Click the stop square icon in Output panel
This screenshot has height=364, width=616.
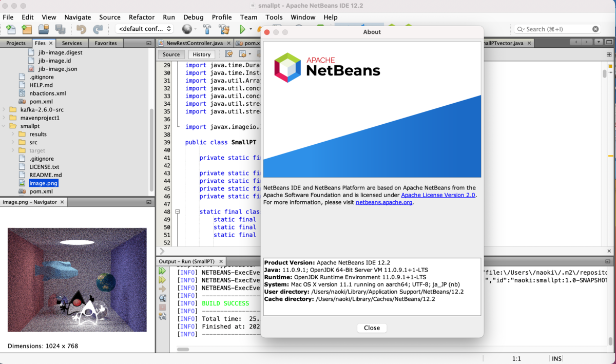[x=162, y=308]
